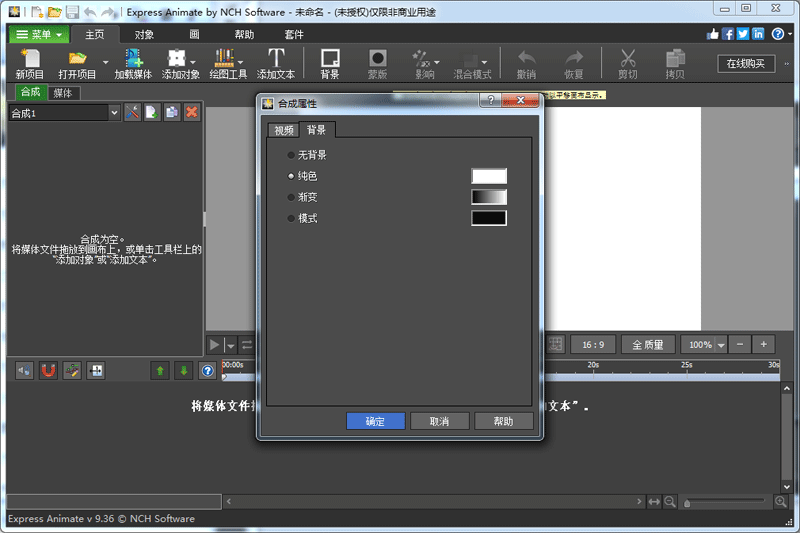Image resolution: width=800 pixels, height=533 pixels.
Task: Click the timeline vertical scrollbar down arrow
Action: 786,487
